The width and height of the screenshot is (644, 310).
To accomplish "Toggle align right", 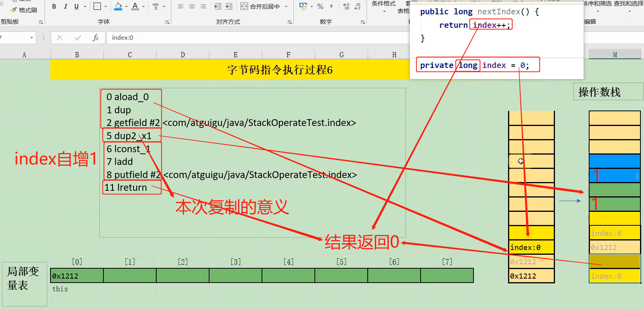I will 203,6.
